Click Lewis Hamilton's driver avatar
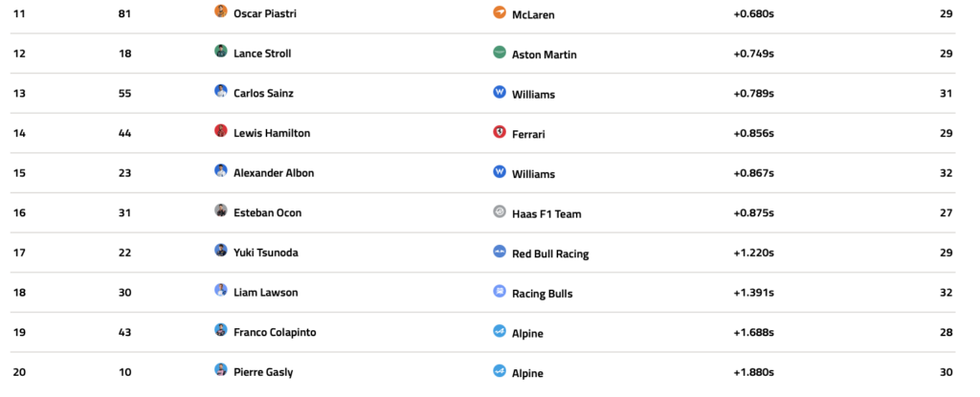Image resolution: width=980 pixels, height=397 pixels. pyautogui.click(x=221, y=131)
